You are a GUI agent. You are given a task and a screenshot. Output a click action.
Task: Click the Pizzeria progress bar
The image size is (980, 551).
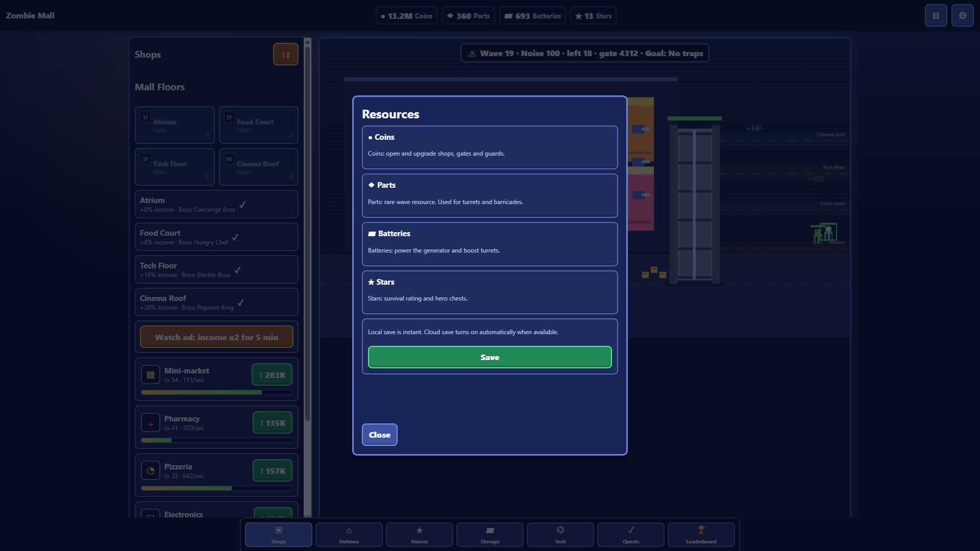click(216, 488)
